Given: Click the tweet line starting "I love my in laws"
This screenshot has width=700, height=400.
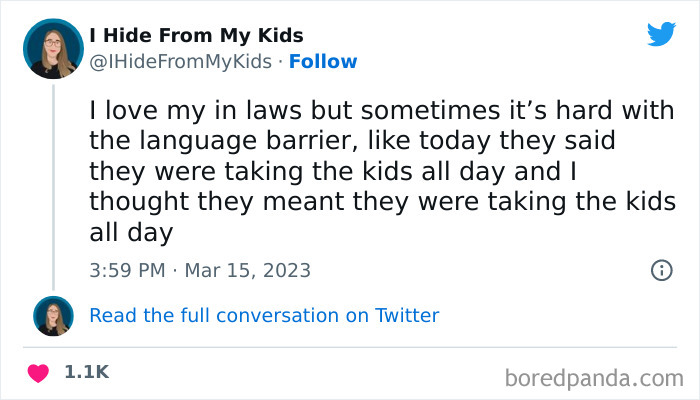Looking at the screenshot, I should 380,109.
